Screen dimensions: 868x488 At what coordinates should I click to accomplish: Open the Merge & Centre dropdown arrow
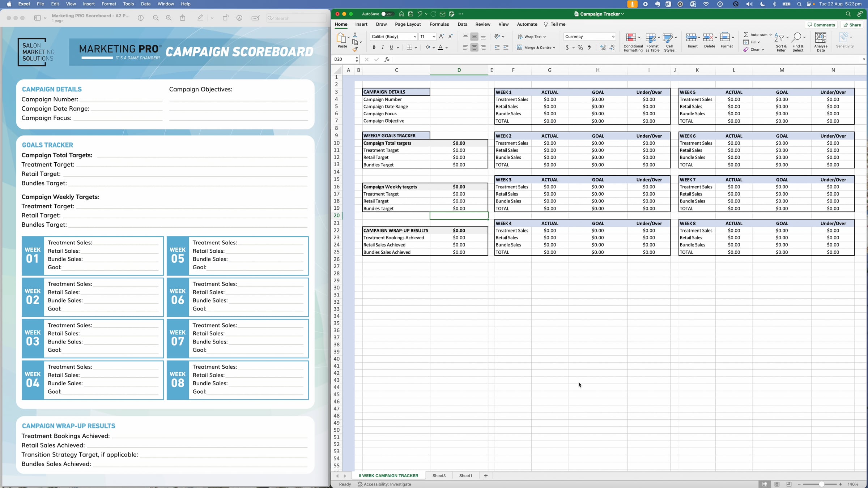tap(554, 48)
